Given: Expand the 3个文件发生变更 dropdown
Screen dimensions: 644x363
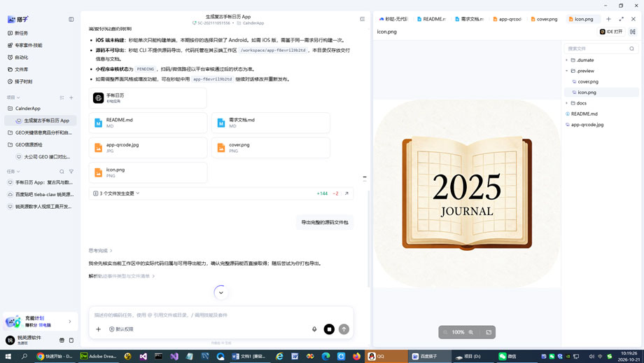Looking at the screenshot, I should pos(117,193).
